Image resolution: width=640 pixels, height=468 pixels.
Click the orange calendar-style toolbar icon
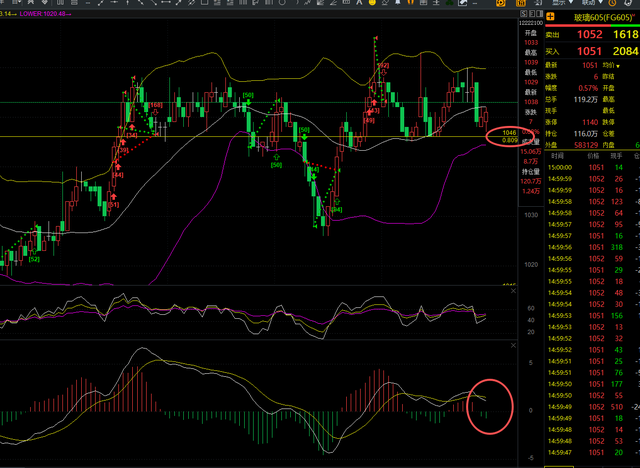521,3
